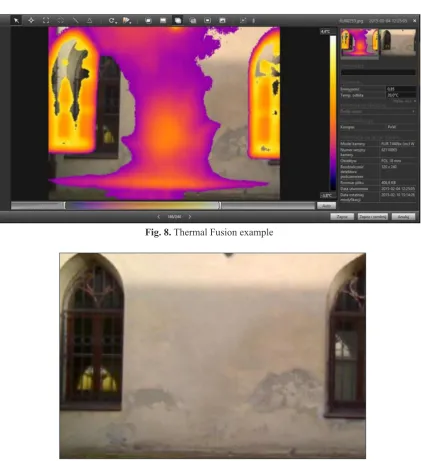Select the highlighted Thermal Fusion mode icon

click(x=178, y=21)
